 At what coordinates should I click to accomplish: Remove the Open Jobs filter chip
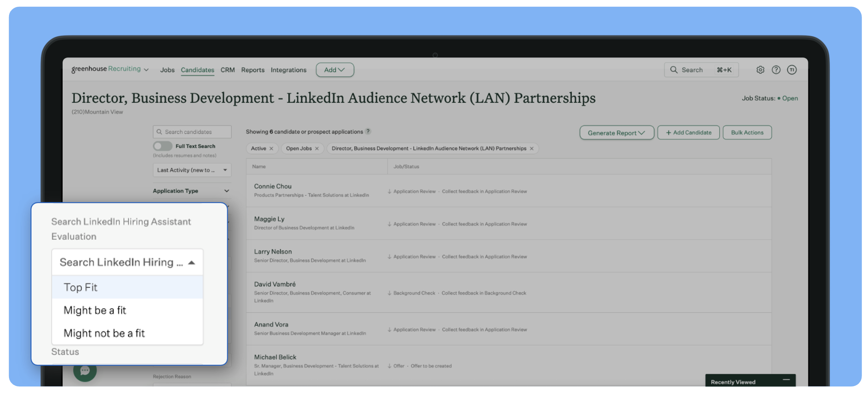click(x=317, y=148)
